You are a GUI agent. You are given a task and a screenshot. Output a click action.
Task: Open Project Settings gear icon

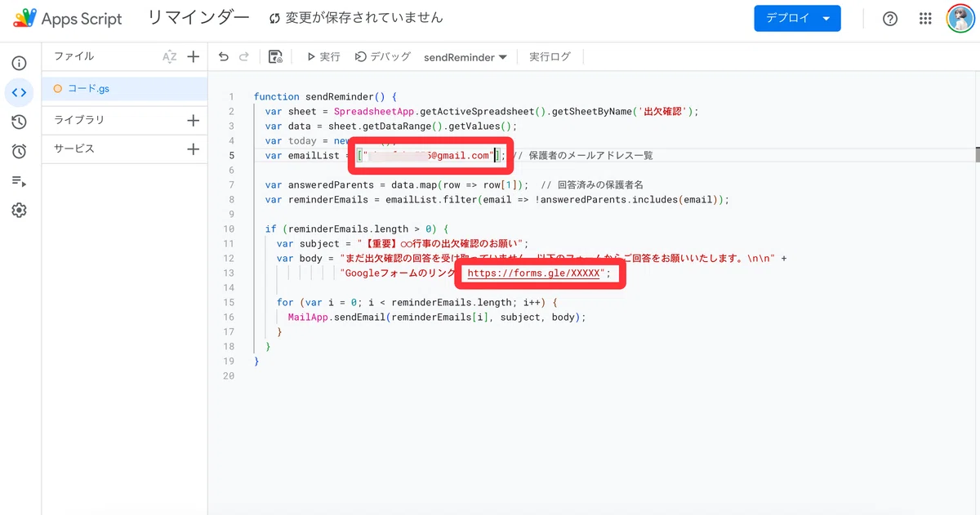20,210
